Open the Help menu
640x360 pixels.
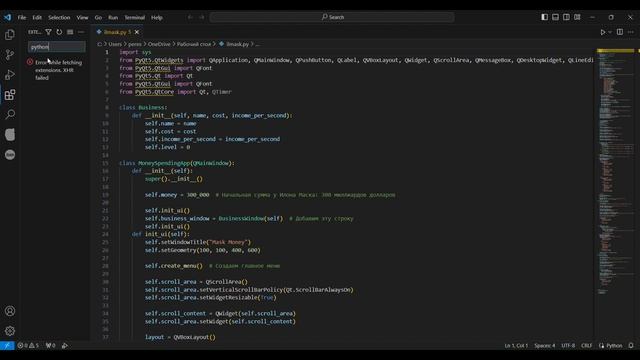(157, 18)
